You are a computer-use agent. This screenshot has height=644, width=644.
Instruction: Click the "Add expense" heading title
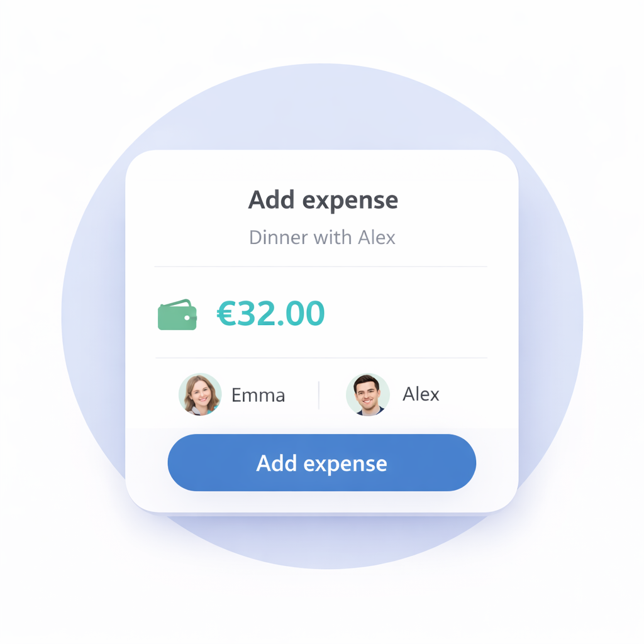(x=323, y=201)
